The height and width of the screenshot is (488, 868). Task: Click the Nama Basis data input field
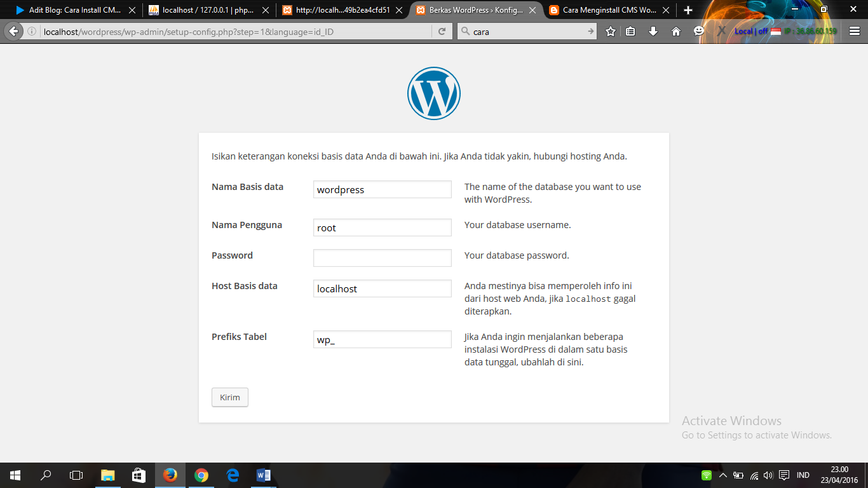pyautogui.click(x=383, y=189)
